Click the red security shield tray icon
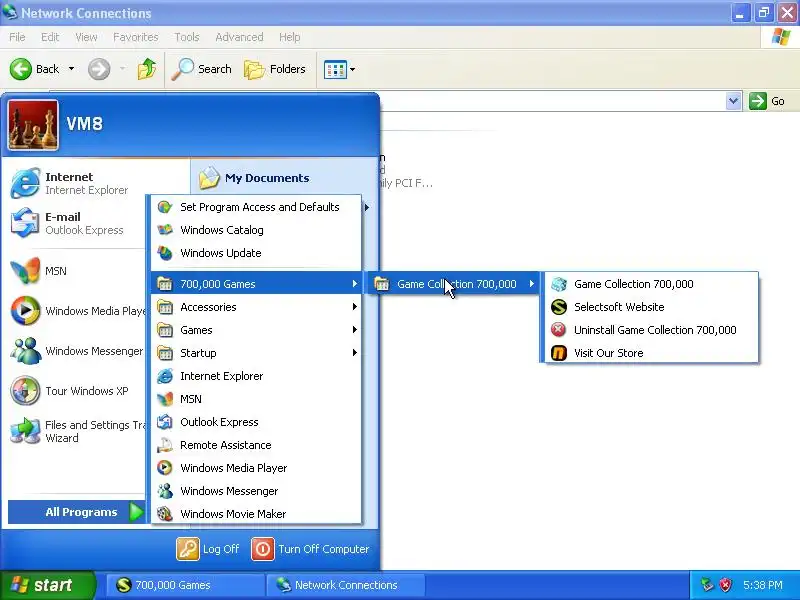This screenshot has width=800, height=600. click(725, 585)
